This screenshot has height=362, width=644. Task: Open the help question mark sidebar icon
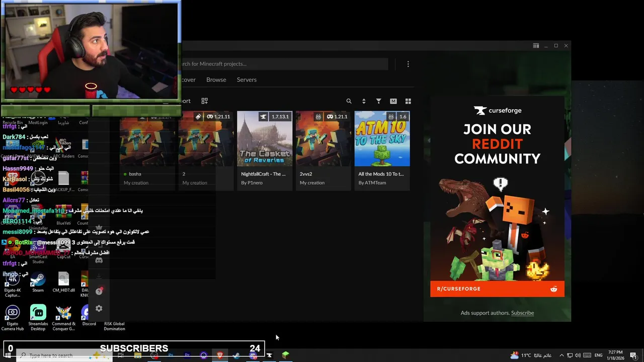(99, 291)
